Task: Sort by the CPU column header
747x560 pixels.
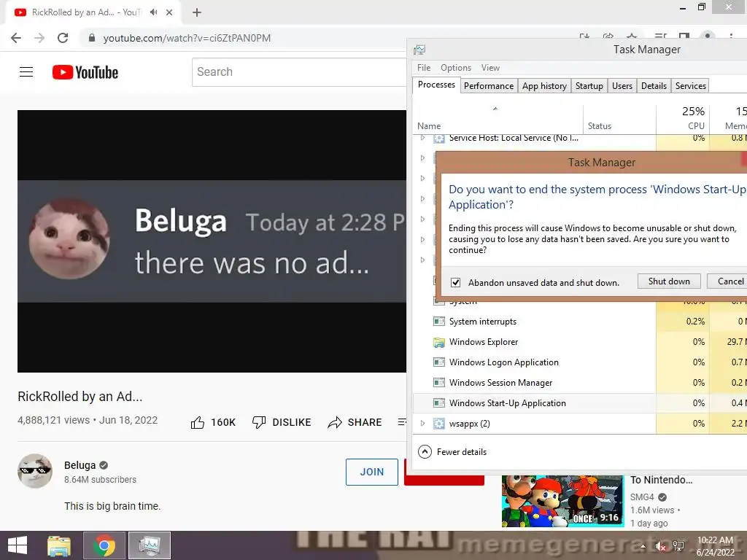Action: (683, 118)
